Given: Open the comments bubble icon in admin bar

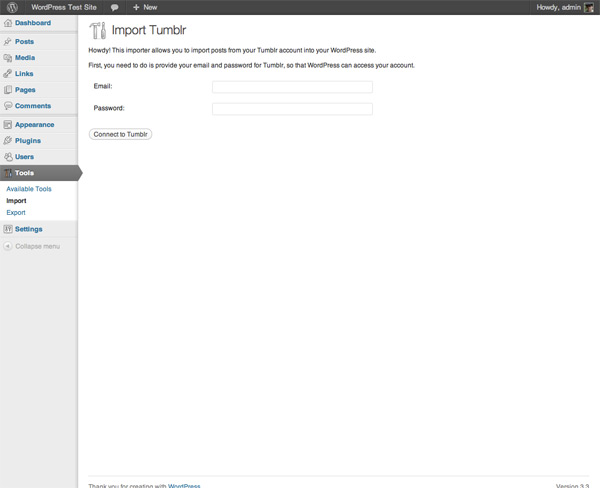Looking at the screenshot, I should 114,7.
